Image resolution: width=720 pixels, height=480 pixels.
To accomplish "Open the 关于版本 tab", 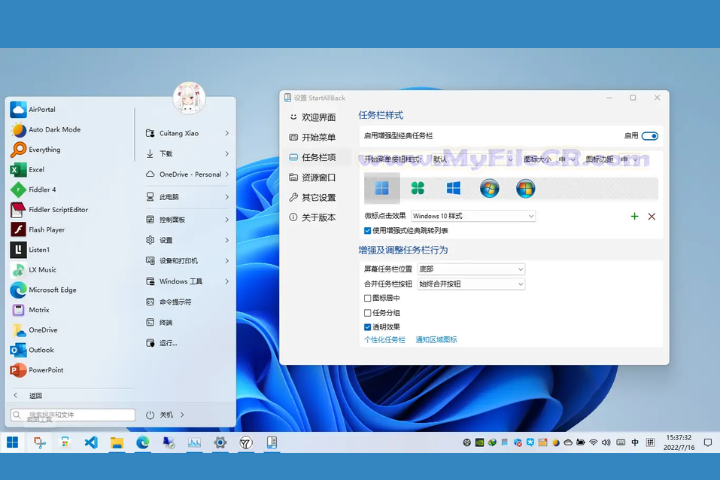I will click(313, 218).
